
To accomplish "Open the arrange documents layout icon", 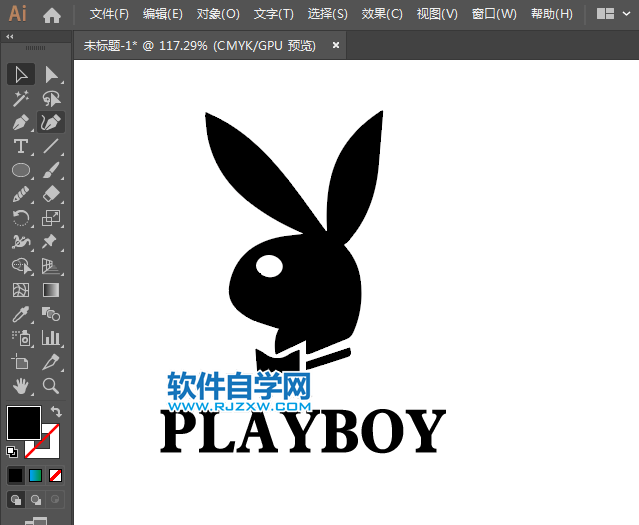I will (x=605, y=14).
